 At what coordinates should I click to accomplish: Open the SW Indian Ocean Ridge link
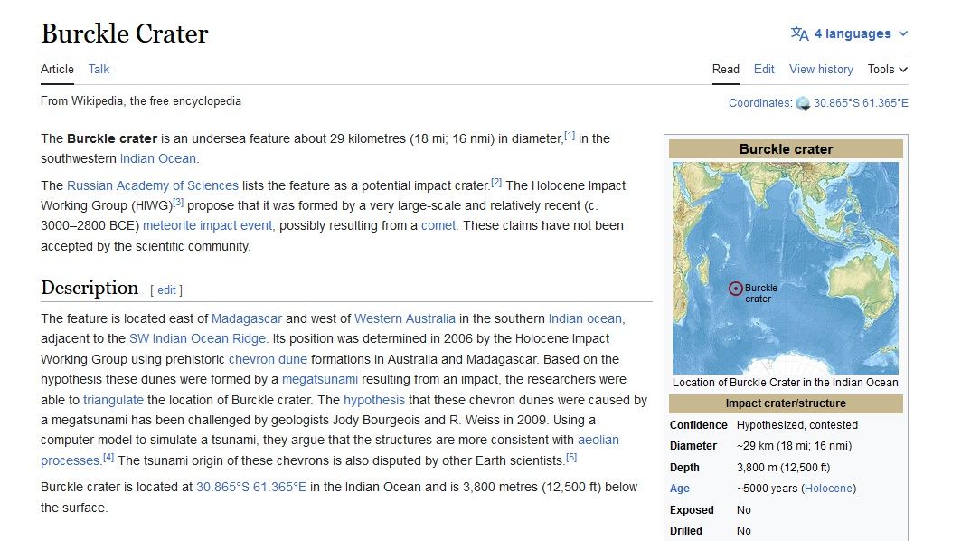pyautogui.click(x=197, y=339)
